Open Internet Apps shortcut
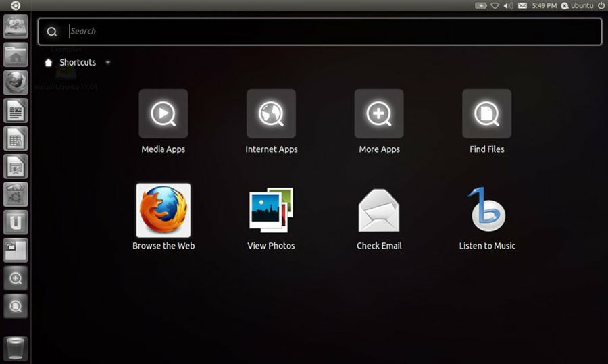Image resolution: width=608 pixels, height=364 pixels. pyautogui.click(x=271, y=114)
